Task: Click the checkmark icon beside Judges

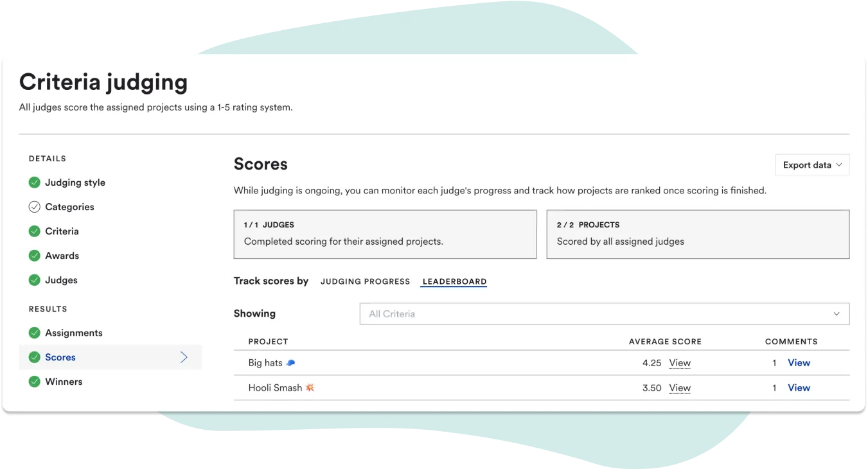Action: coord(35,280)
